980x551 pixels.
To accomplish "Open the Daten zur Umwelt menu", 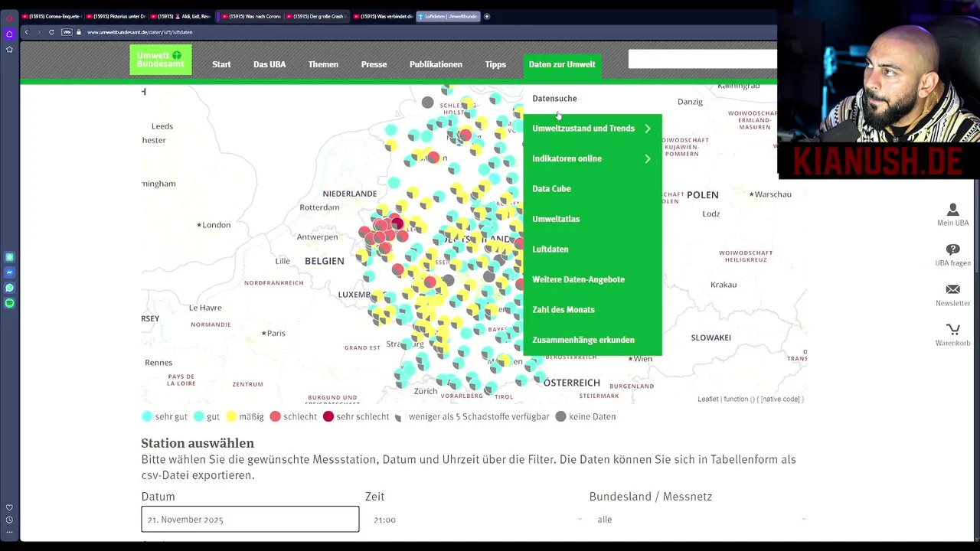I will coord(562,64).
